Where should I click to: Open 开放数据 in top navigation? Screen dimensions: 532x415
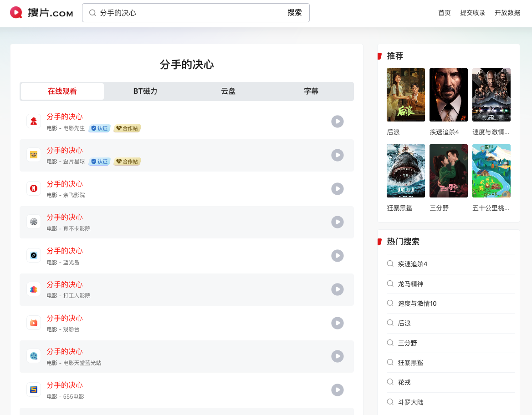[x=507, y=13]
